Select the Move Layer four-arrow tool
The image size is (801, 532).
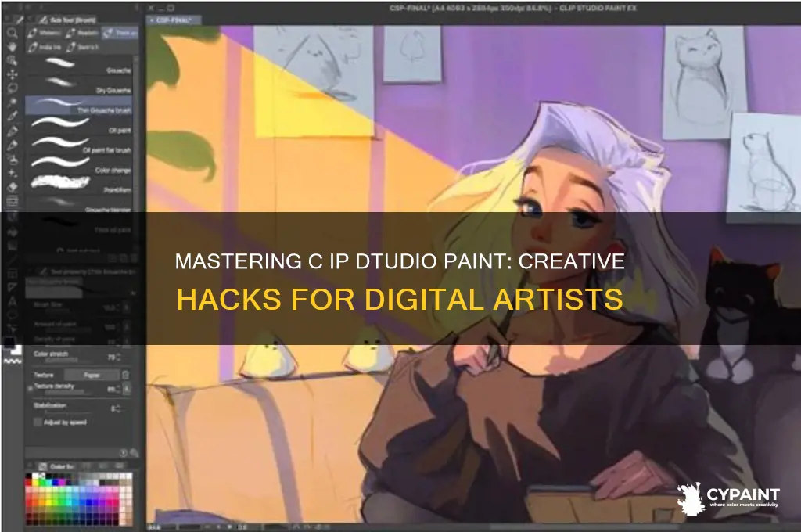pos(13,74)
